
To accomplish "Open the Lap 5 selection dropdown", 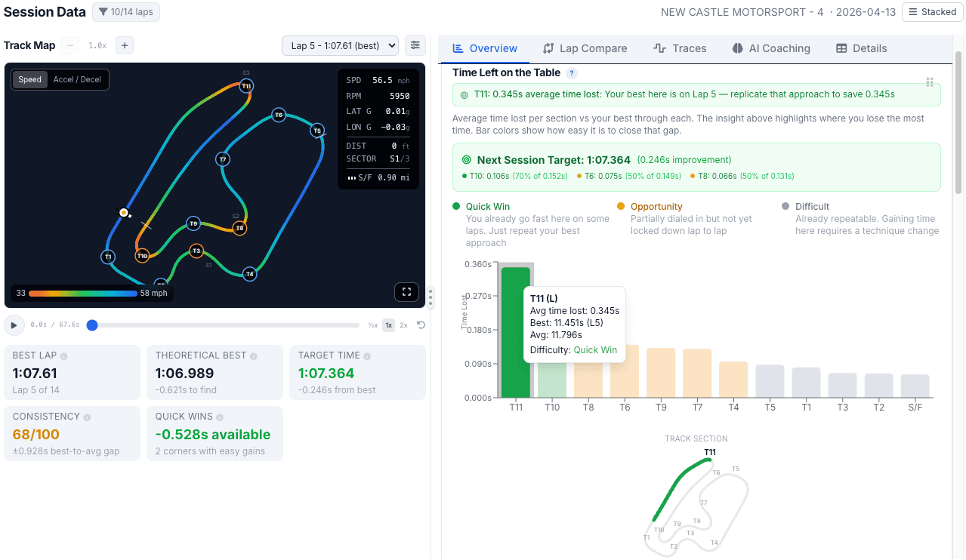I will coord(340,45).
